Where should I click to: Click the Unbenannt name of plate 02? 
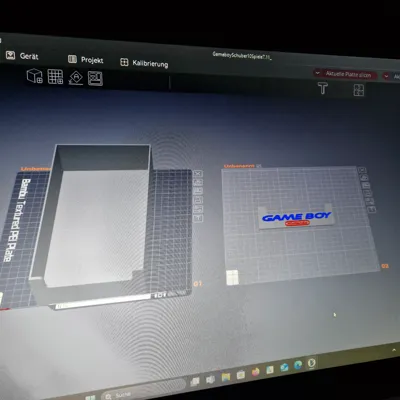click(x=239, y=166)
